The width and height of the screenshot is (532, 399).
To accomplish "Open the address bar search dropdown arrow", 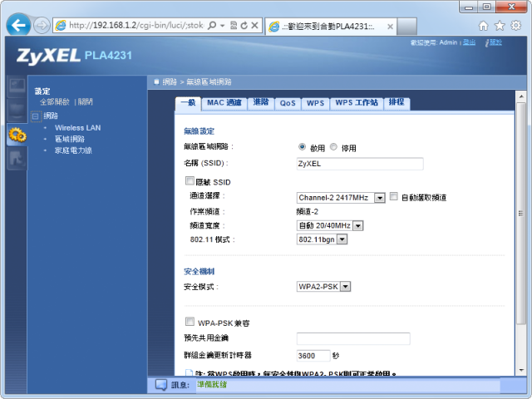I will point(222,26).
